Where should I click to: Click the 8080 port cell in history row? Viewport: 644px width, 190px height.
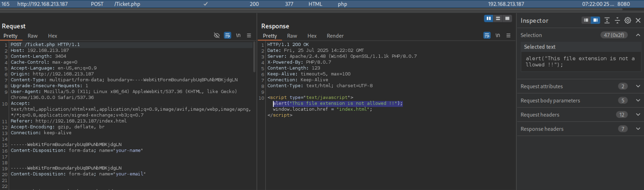click(x=624, y=4)
